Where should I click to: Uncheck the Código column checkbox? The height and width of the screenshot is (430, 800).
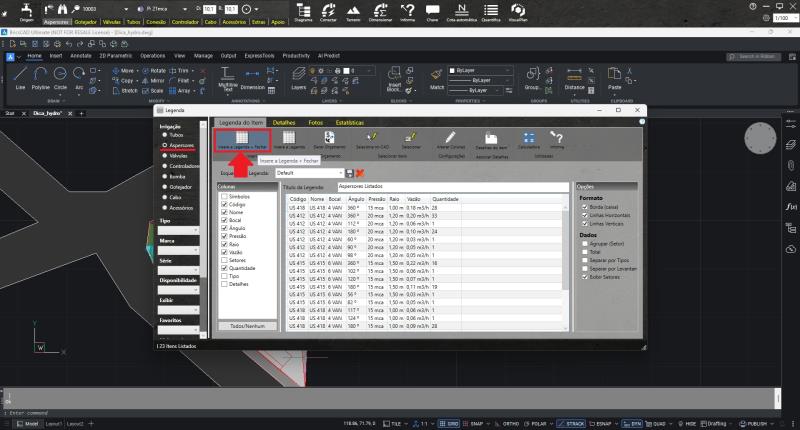click(x=224, y=204)
